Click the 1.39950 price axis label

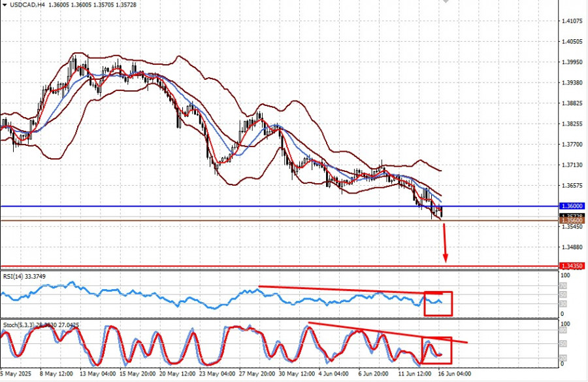[x=572, y=62]
